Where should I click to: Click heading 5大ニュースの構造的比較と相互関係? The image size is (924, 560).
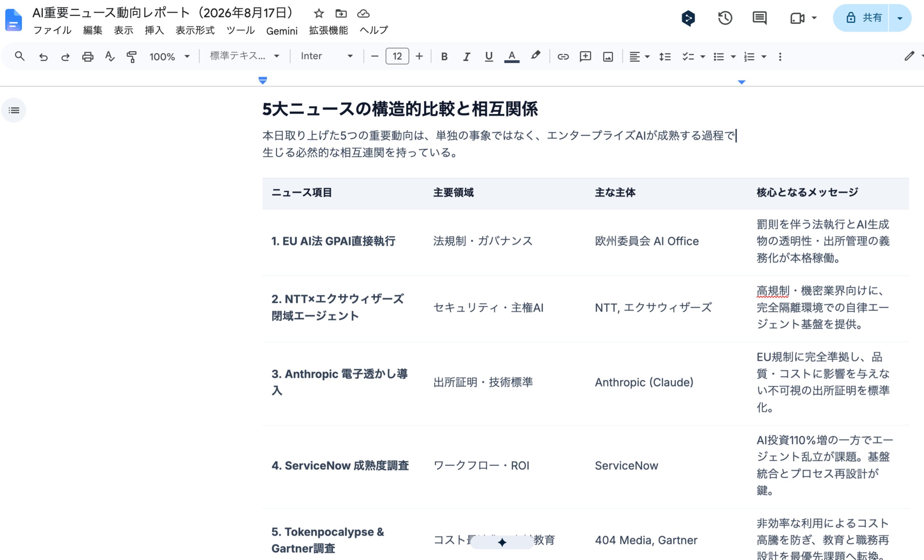pos(400,109)
